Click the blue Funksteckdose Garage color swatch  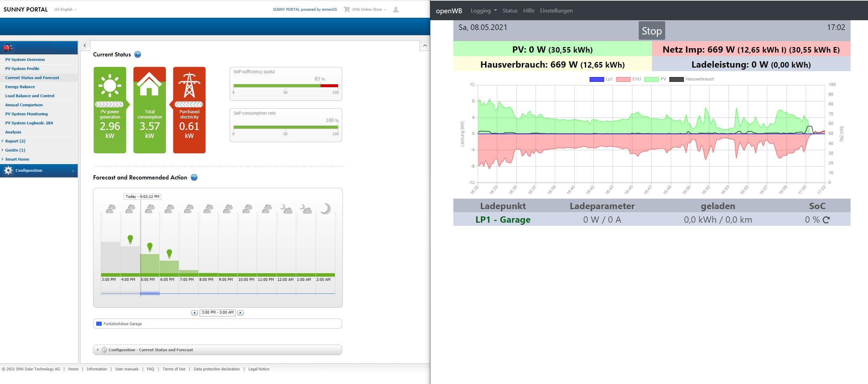point(99,324)
